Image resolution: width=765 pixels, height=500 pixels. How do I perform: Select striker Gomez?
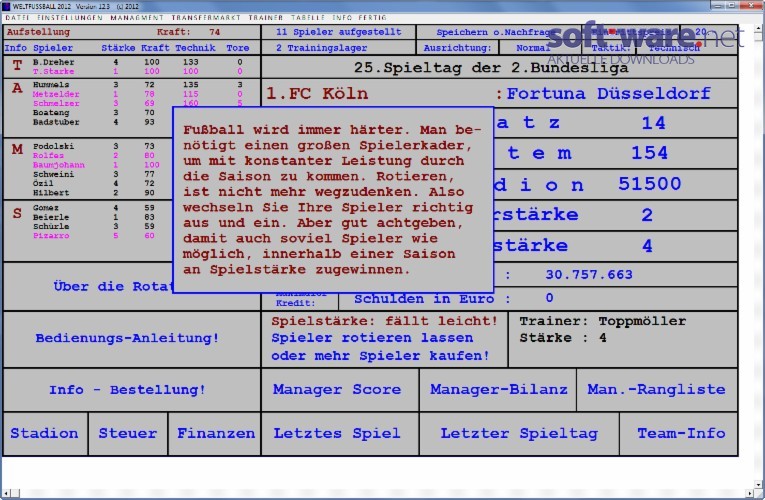45,208
